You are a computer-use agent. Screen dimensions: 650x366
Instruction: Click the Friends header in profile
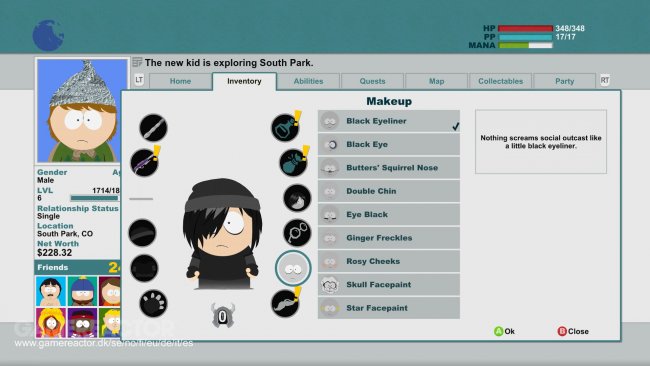pos(77,267)
